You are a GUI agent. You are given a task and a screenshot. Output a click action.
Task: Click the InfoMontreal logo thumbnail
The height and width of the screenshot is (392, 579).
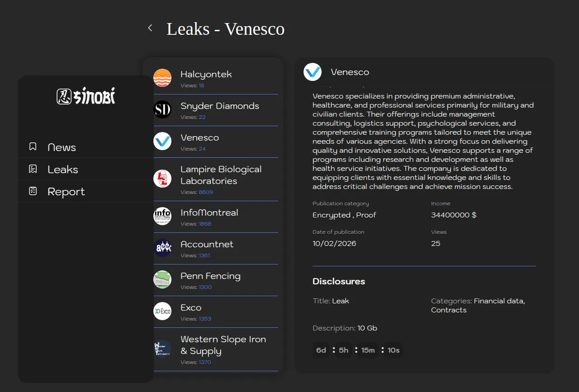click(162, 216)
